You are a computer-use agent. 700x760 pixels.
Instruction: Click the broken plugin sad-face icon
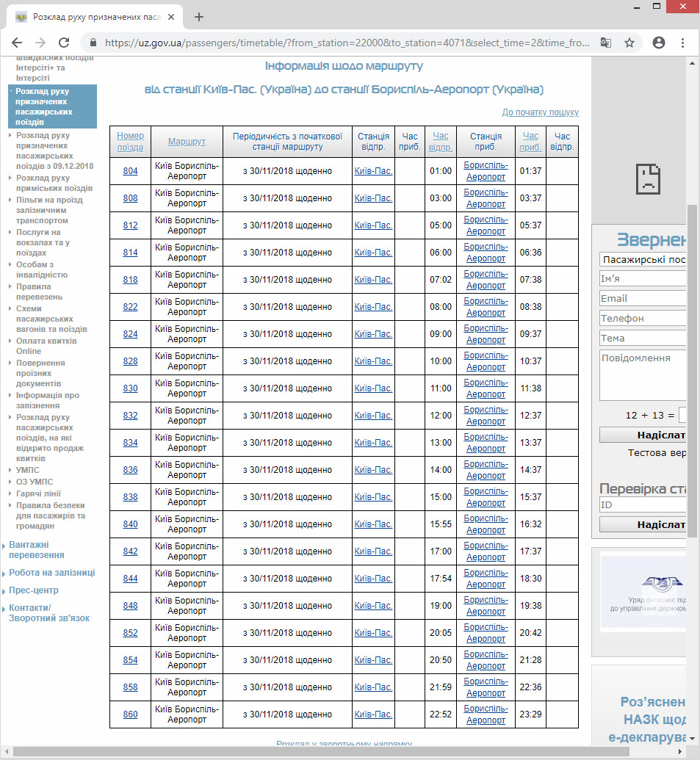click(648, 179)
